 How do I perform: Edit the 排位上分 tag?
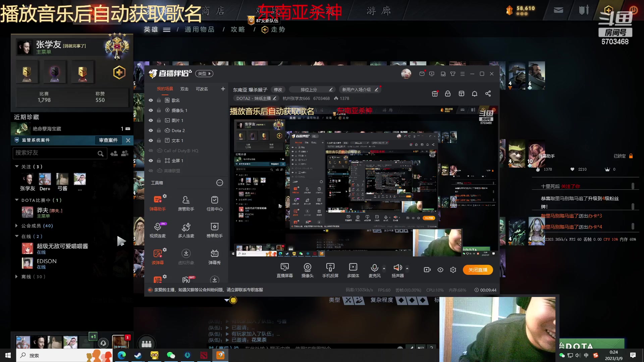[x=330, y=89]
